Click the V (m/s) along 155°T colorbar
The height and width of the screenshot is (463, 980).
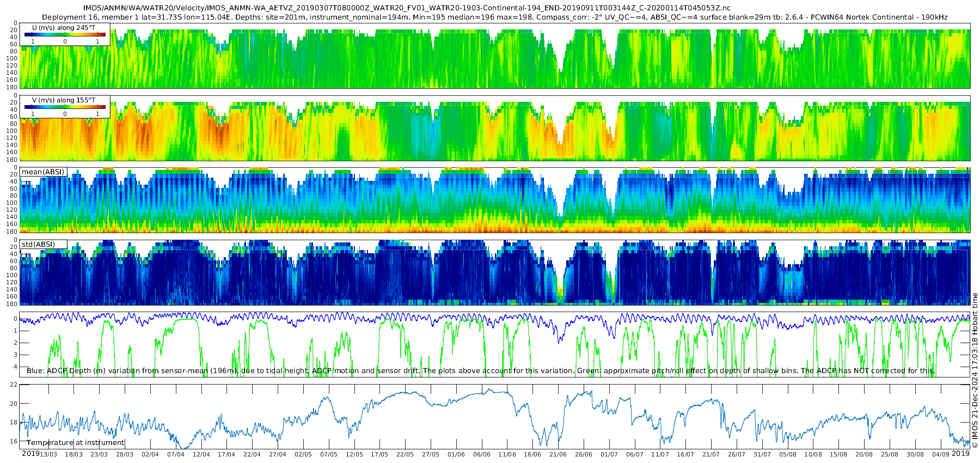pos(65,107)
